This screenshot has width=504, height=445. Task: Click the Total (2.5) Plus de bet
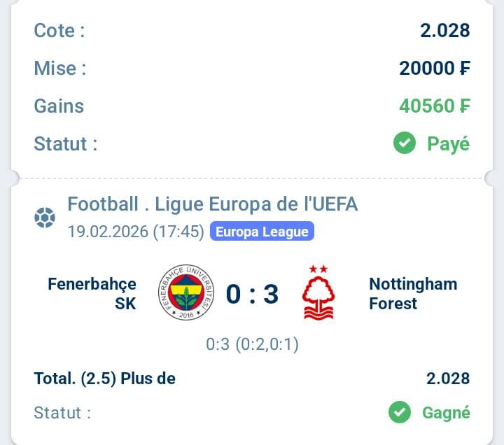point(105,379)
